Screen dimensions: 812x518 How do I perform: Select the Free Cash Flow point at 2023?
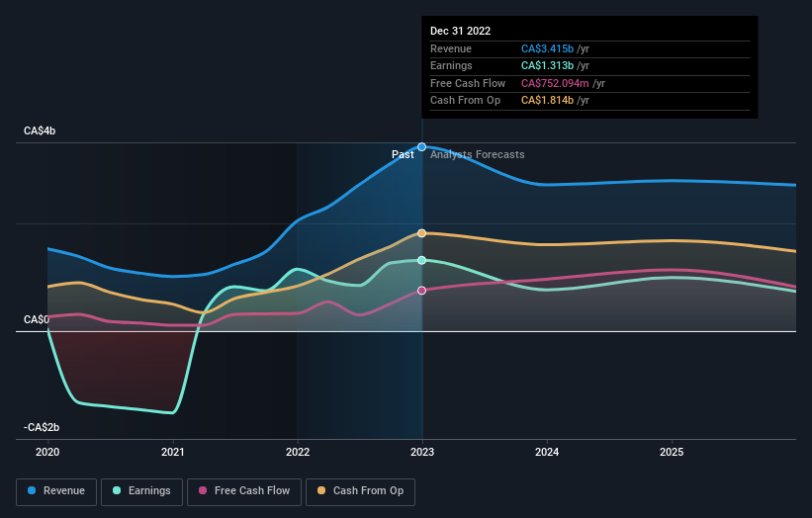[422, 291]
